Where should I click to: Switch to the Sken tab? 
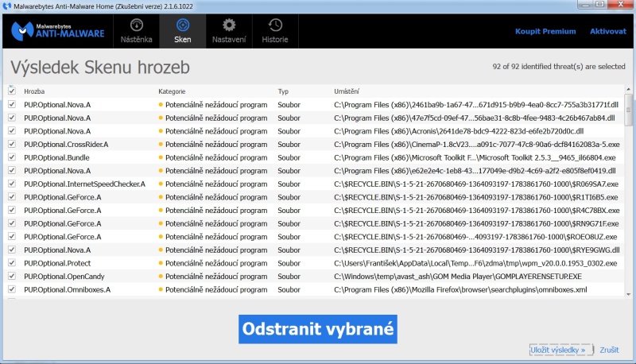tap(183, 31)
